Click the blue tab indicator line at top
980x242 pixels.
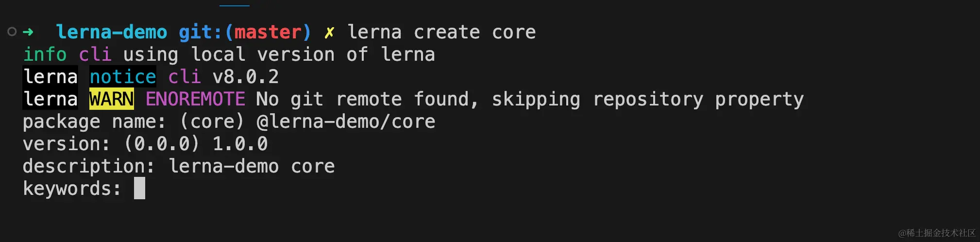pyautogui.click(x=235, y=5)
